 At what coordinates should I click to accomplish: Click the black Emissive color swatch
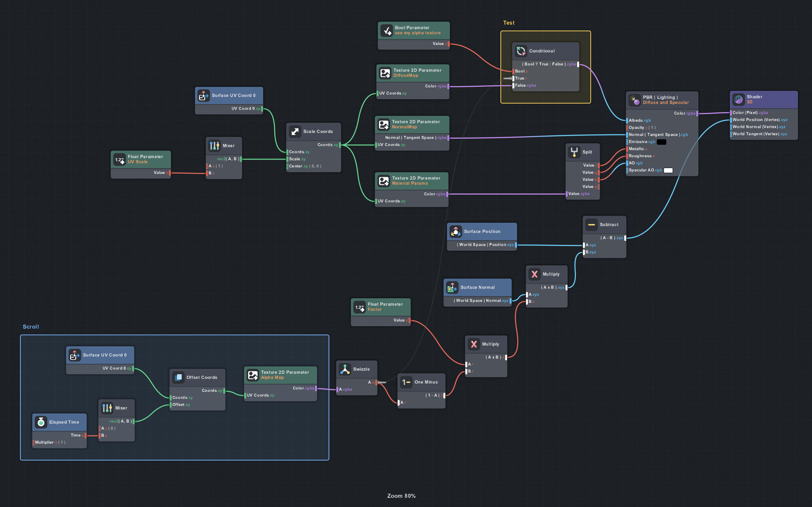pyautogui.click(x=661, y=142)
